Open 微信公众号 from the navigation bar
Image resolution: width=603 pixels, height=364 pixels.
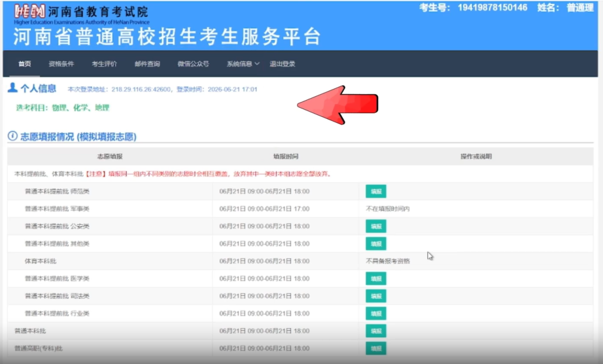tap(193, 64)
